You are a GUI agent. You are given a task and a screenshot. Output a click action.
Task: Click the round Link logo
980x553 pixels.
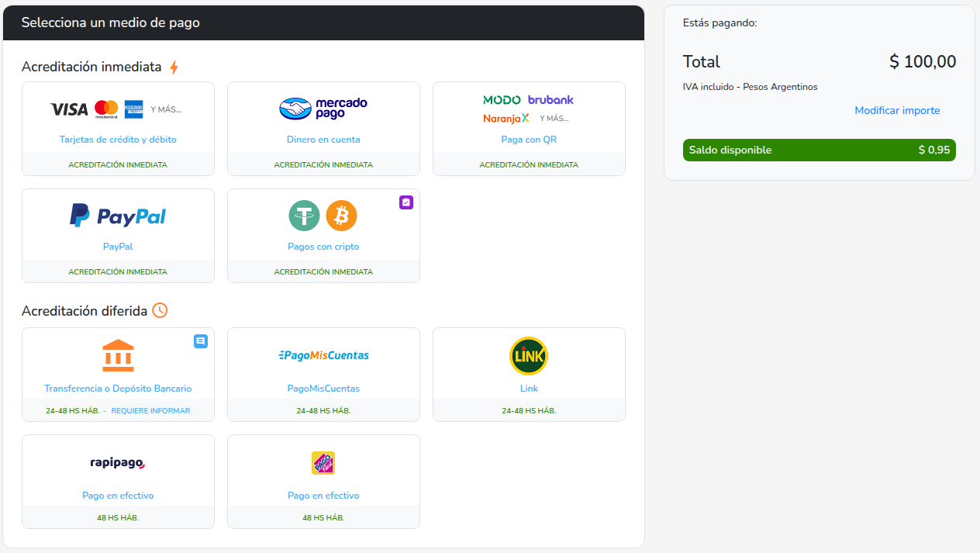pos(529,356)
